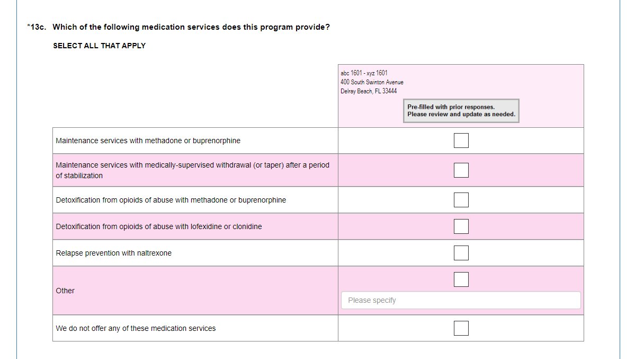Click the 'Maintenance services with methadone or buprenorphine' label text
Screen dimensions: 644x359
point(148,141)
